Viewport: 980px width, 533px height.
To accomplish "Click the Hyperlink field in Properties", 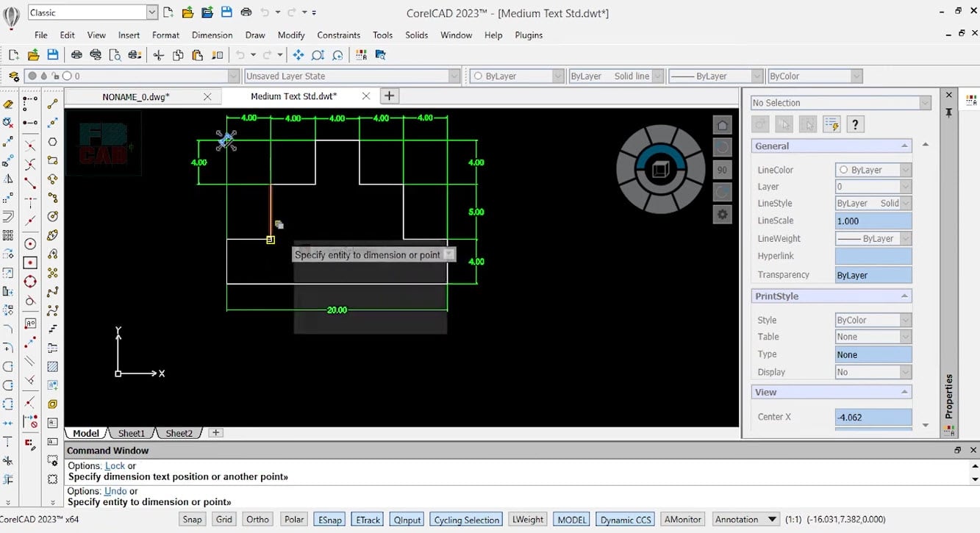I will [873, 256].
